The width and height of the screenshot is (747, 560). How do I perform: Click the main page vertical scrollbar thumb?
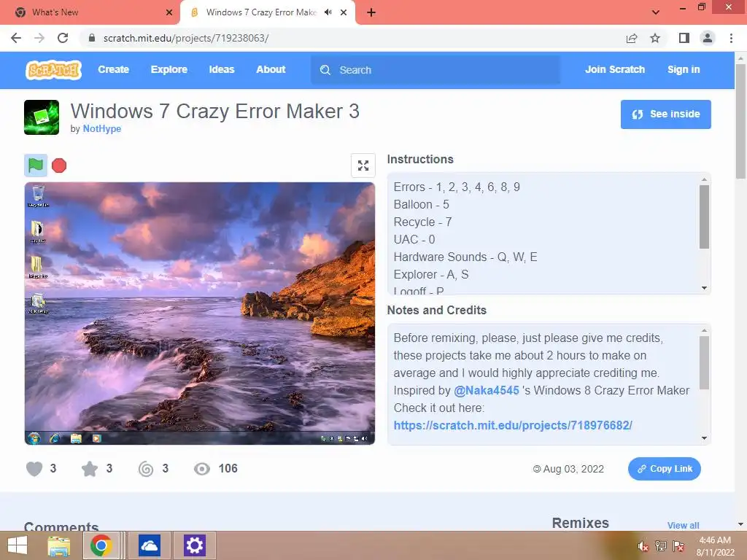coord(741,121)
